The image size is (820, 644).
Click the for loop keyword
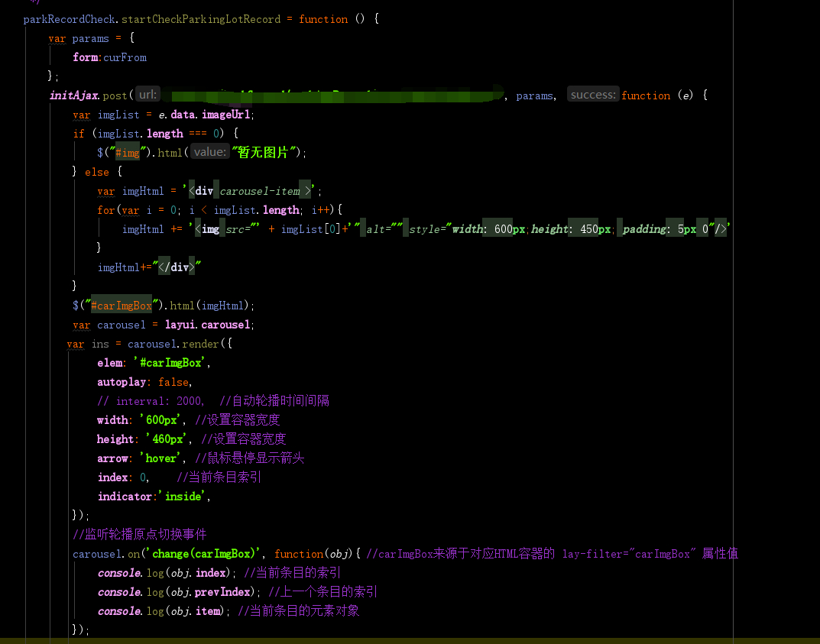tap(105, 210)
